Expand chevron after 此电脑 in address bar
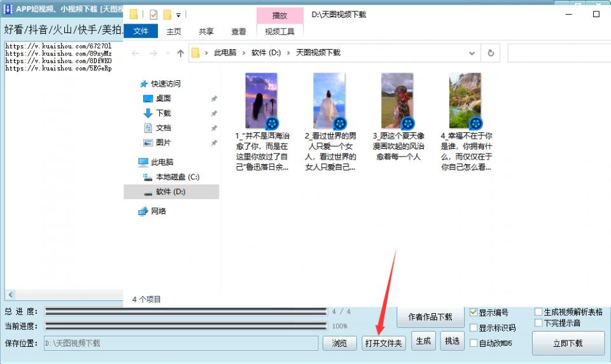The width and height of the screenshot is (611, 364). pyautogui.click(x=244, y=53)
